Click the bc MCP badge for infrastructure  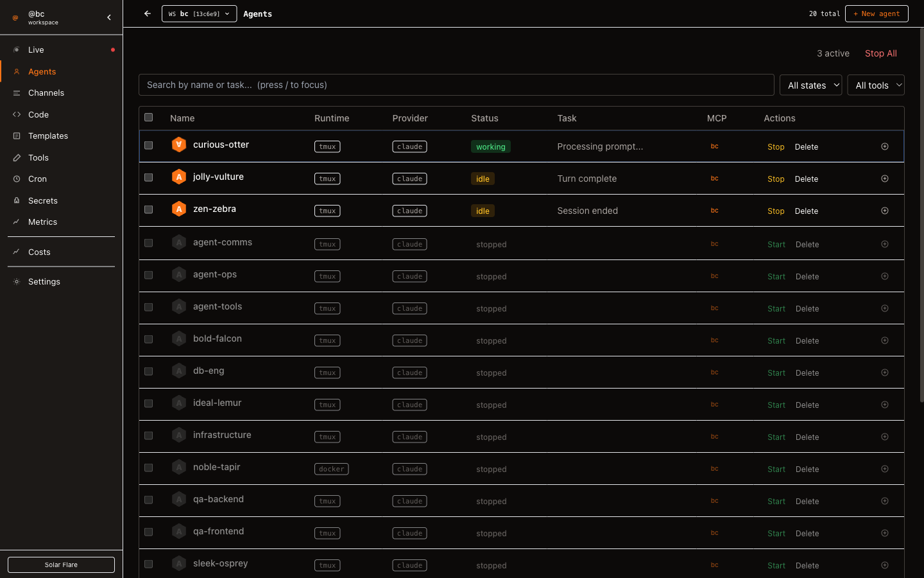pos(714,437)
